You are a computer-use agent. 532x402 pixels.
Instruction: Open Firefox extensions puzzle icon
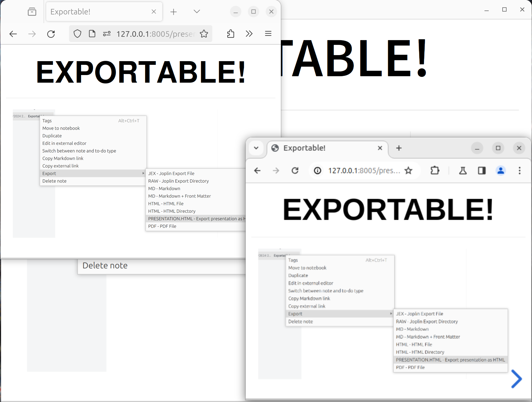[230, 34]
